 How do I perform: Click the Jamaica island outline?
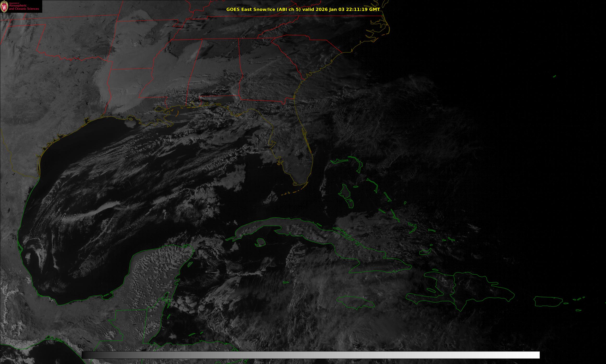355,302
